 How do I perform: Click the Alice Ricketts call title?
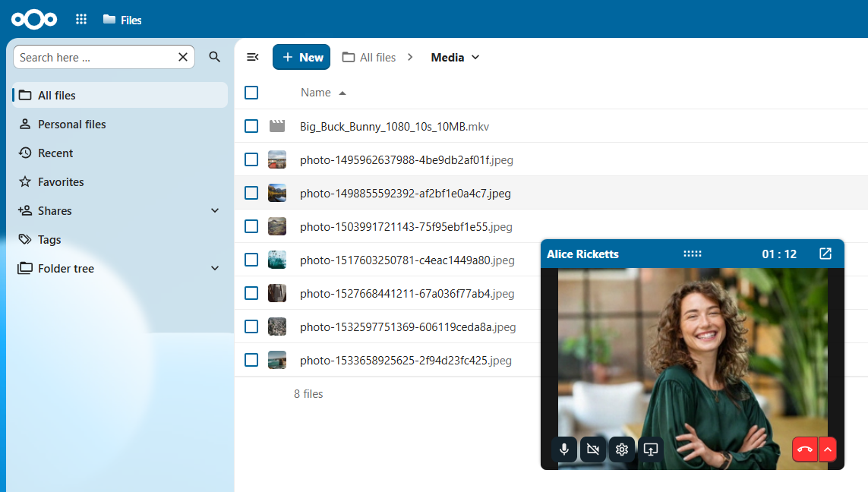point(582,254)
